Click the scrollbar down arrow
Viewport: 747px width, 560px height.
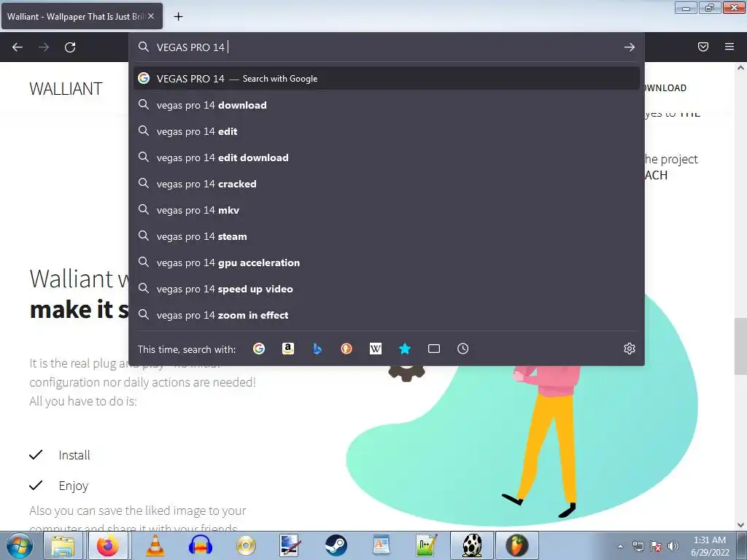(x=740, y=525)
